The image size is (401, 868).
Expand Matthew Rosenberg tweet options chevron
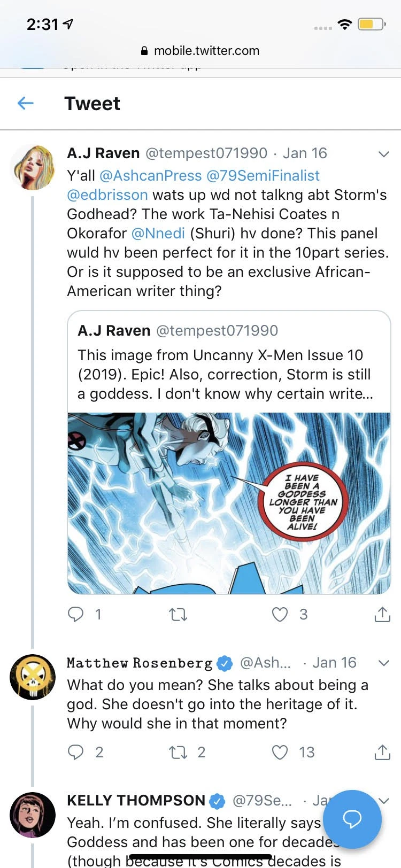pyautogui.click(x=383, y=663)
